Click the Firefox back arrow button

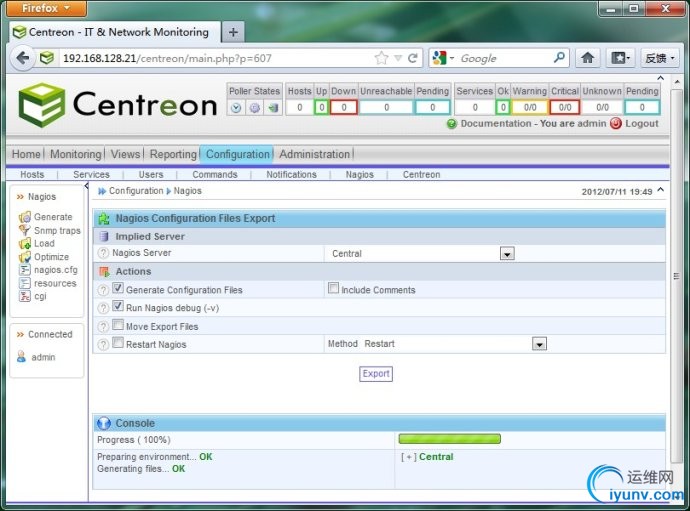(x=22, y=58)
